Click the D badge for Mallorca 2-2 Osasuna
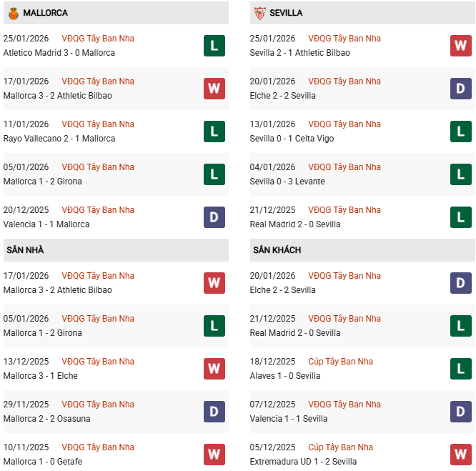 click(214, 412)
